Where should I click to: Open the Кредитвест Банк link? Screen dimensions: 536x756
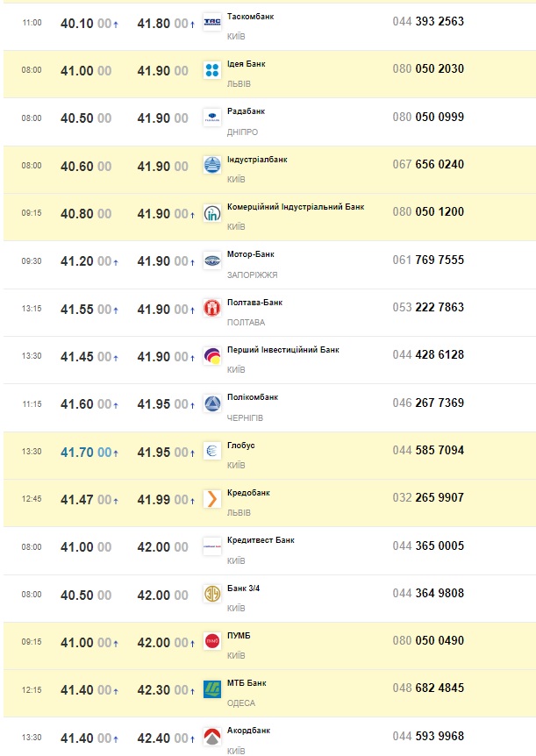tap(261, 540)
